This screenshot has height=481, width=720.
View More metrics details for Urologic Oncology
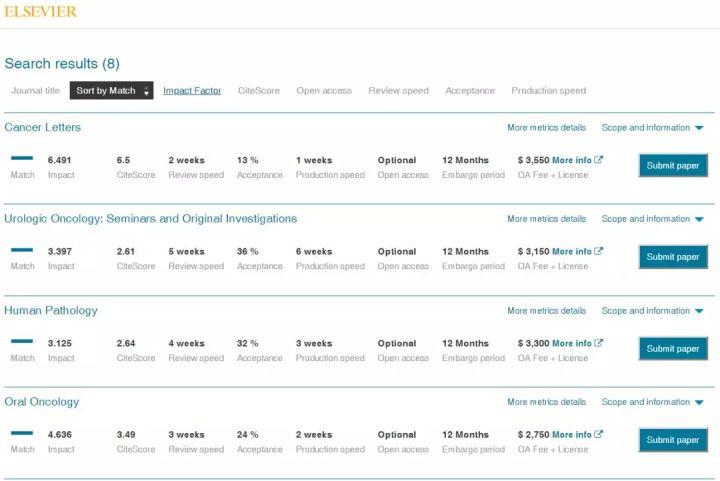[x=546, y=219]
